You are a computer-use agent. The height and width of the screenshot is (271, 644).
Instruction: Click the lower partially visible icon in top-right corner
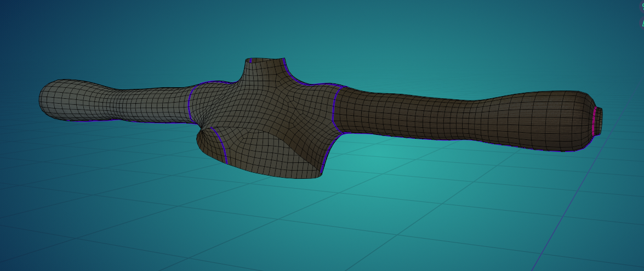pyautogui.click(x=642, y=21)
